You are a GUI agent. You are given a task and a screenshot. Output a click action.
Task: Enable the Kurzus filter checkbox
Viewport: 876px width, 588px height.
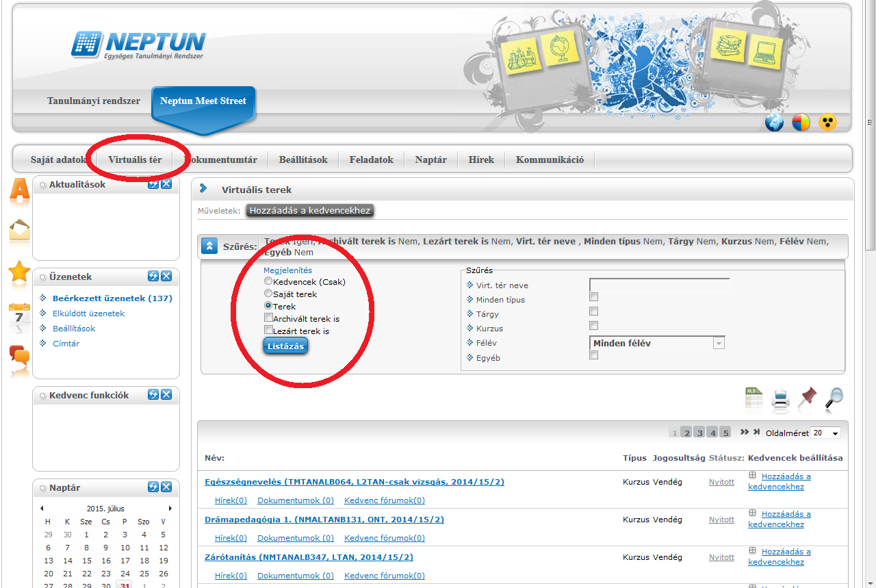pos(593,326)
